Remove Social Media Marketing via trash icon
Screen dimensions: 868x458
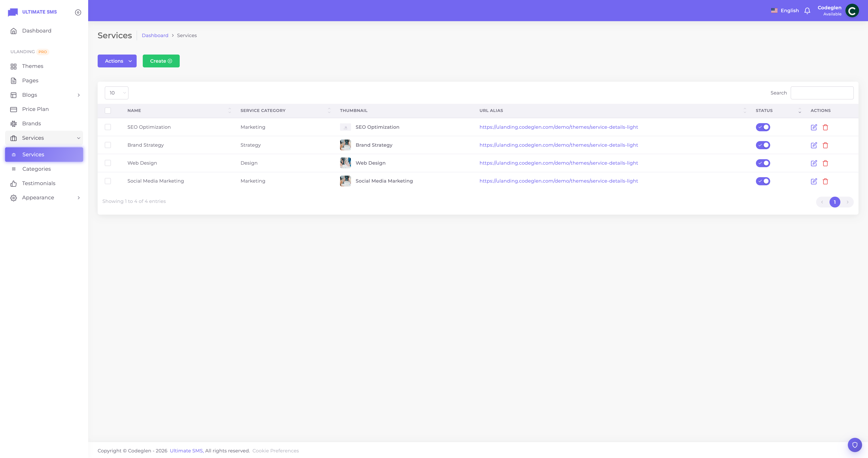pos(825,181)
